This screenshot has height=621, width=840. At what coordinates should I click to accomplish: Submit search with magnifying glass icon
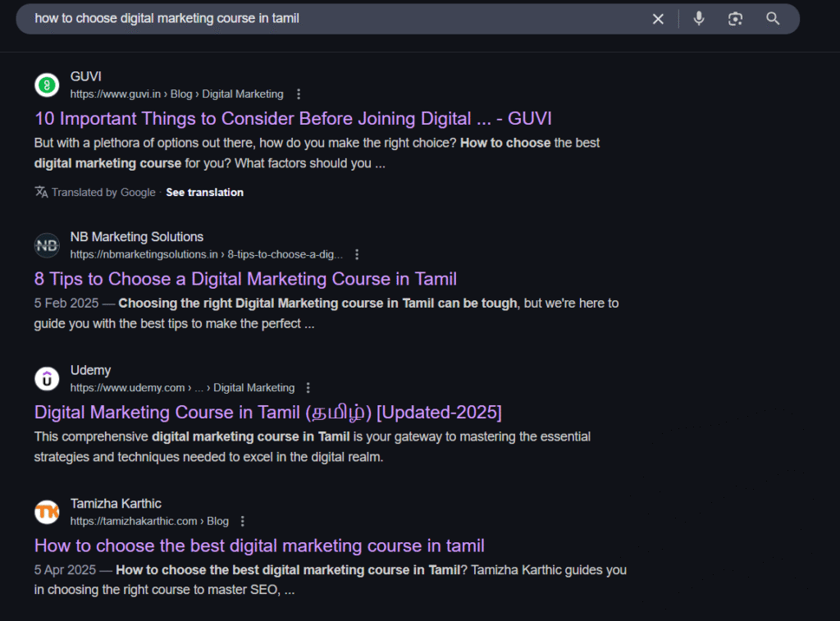tap(773, 19)
